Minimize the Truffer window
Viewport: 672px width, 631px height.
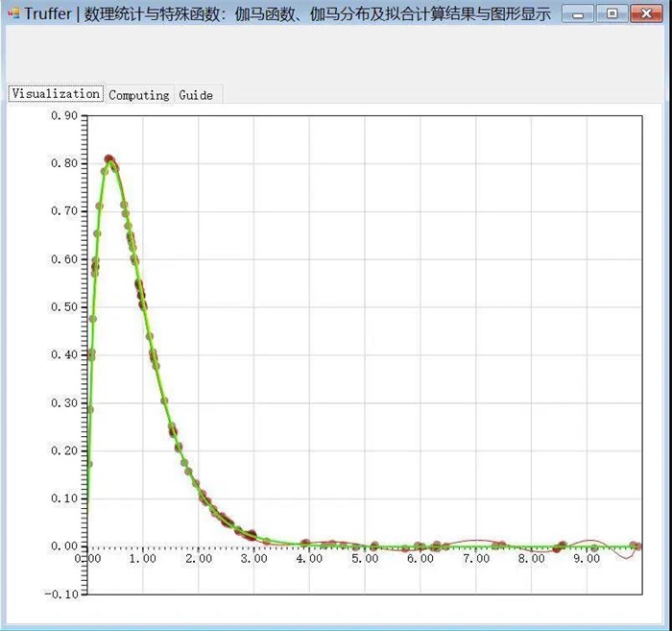[578, 13]
